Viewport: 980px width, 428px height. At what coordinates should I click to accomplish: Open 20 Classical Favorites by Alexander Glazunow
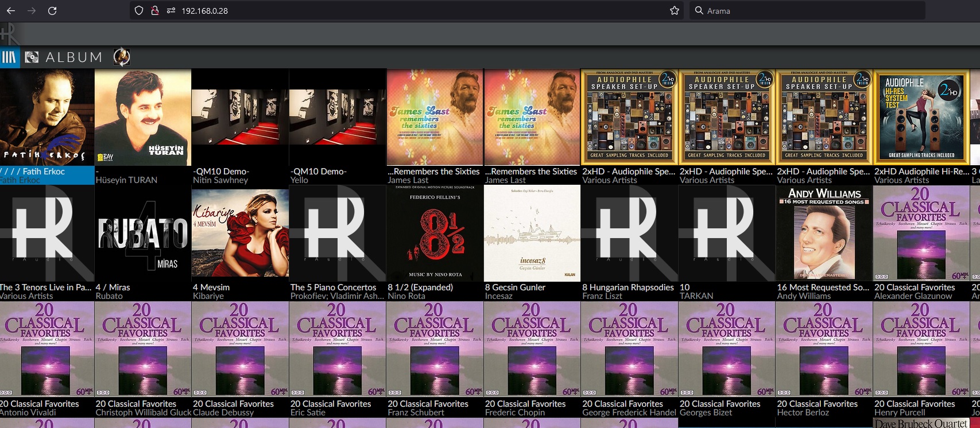[x=921, y=234]
